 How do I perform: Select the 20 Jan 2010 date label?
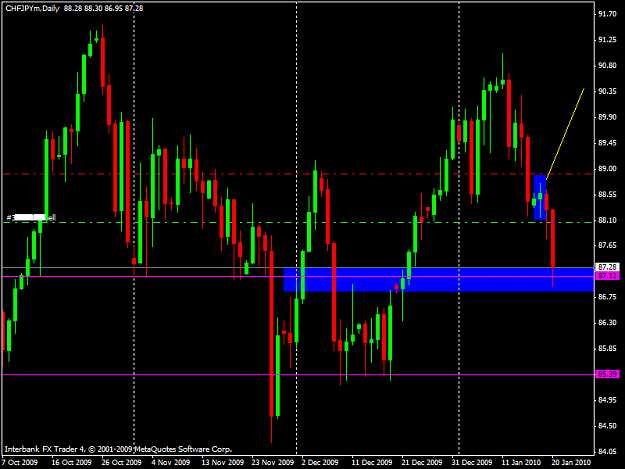571,462
